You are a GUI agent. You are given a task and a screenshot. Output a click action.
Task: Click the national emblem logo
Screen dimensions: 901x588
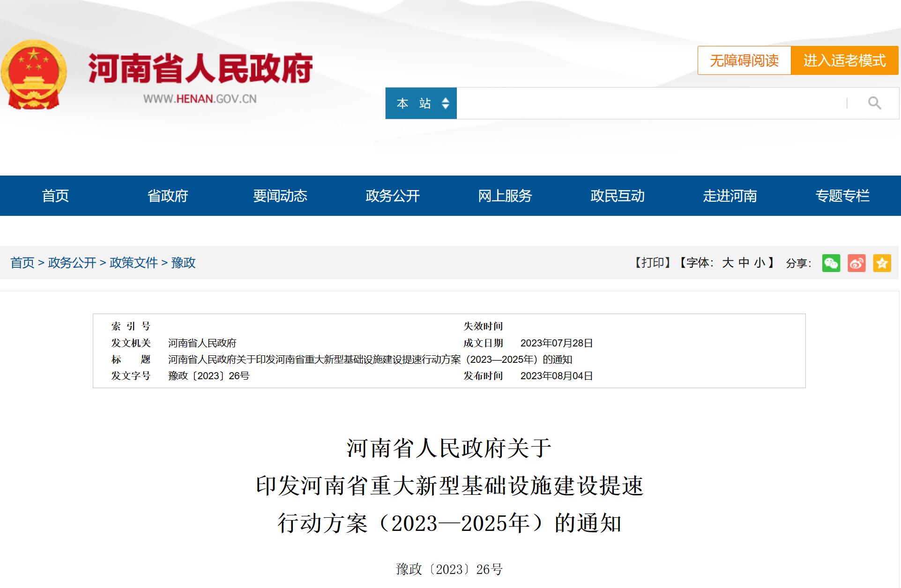click(33, 75)
